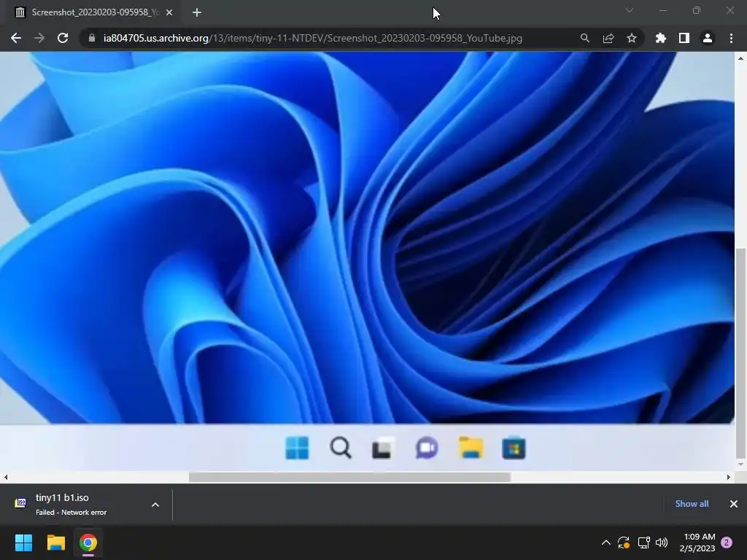Close the downloads bar
Viewport: 747px width, 560px height.
point(734,504)
